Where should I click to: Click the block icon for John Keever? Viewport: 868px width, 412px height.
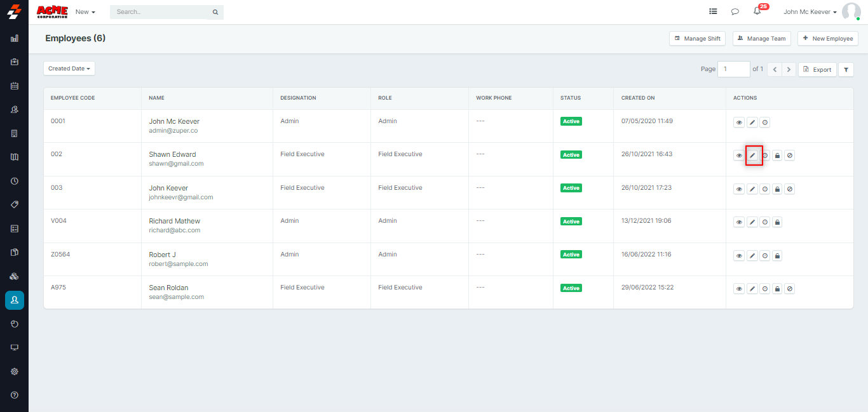(x=790, y=189)
